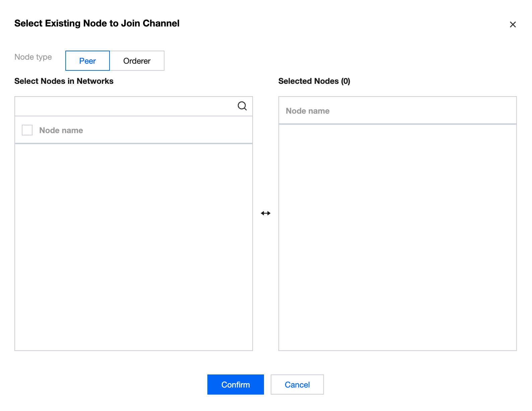532x411 pixels.
Task: Click the search magnifier icon
Action: pos(242,106)
